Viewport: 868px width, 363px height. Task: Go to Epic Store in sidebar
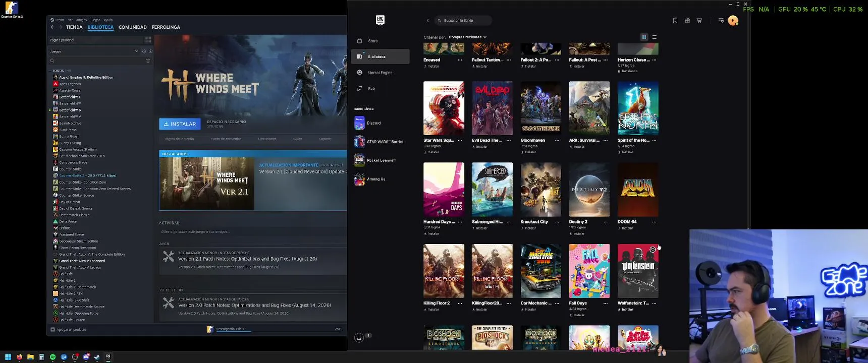[x=380, y=41]
